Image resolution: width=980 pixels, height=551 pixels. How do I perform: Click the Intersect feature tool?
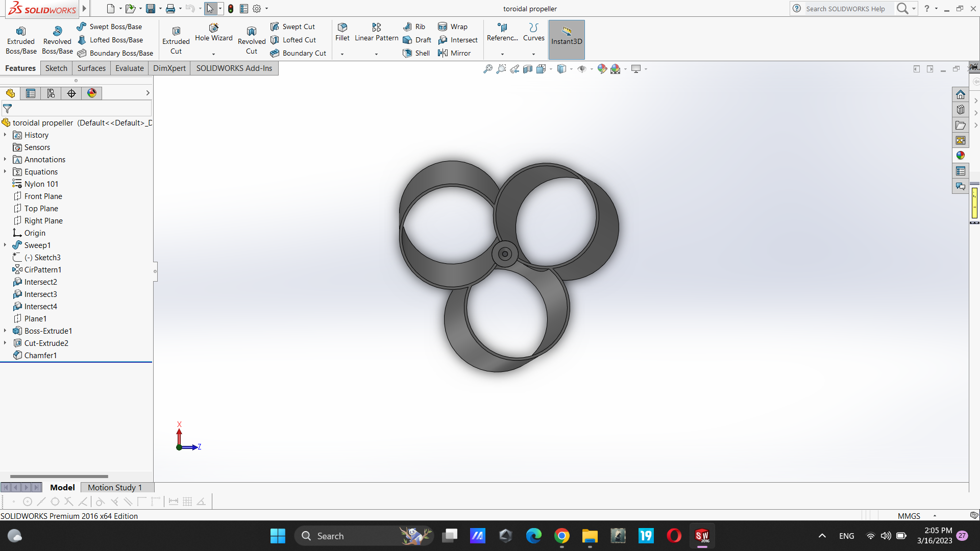458,40
